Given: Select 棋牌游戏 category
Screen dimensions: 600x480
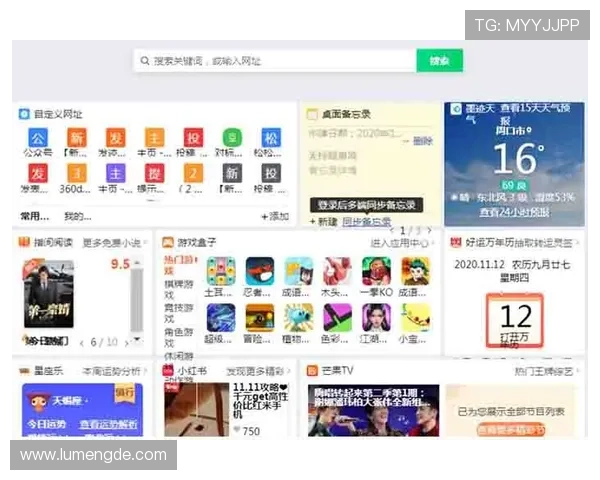Looking at the screenshot, I should point(178,289).
